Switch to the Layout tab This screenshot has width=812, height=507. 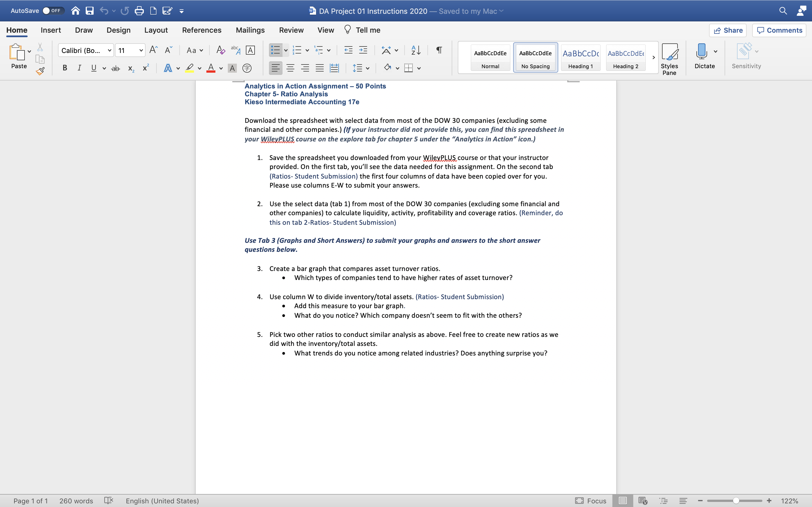click(x=156, y=30)
